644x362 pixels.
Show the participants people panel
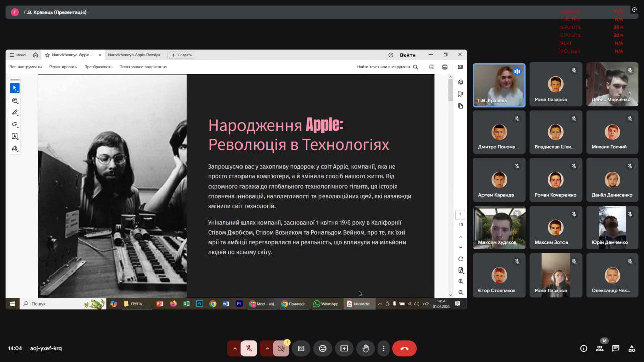[600, 348]
